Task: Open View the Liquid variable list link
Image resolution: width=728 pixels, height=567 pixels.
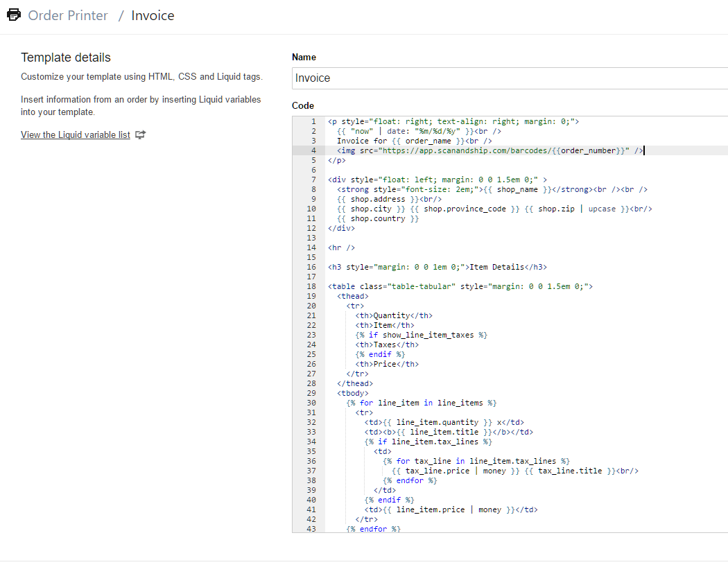Action: 75,134
